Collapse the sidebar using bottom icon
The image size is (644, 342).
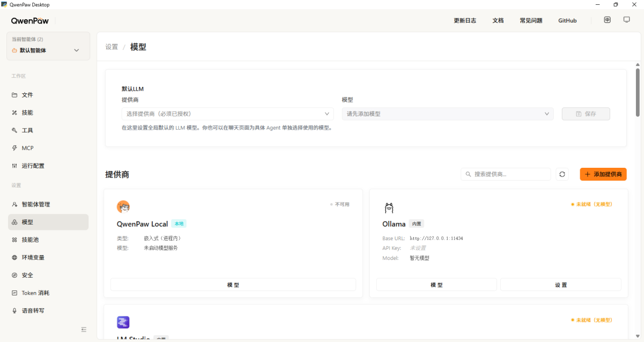(84, 329)
